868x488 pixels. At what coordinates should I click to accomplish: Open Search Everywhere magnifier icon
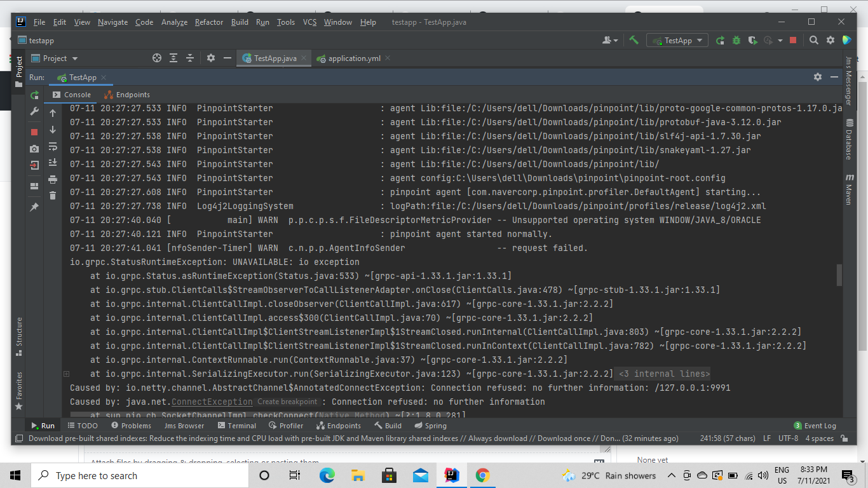pyautogui.click(x=814, y=40)
